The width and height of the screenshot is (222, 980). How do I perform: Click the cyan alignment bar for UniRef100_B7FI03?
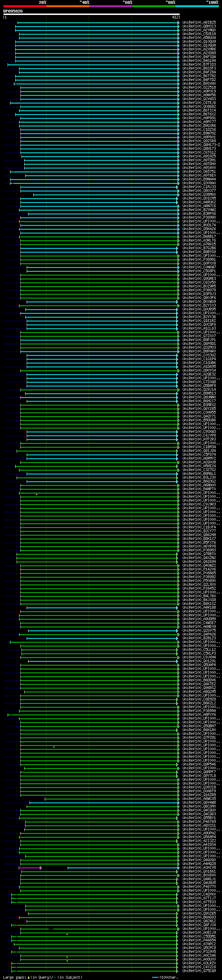93,65
